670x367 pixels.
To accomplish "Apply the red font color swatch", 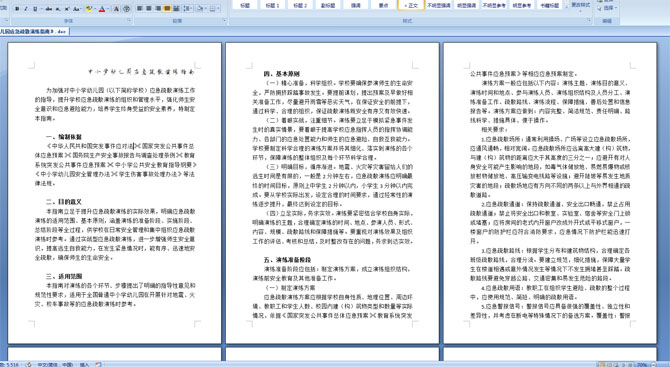I will pos(102,9).
